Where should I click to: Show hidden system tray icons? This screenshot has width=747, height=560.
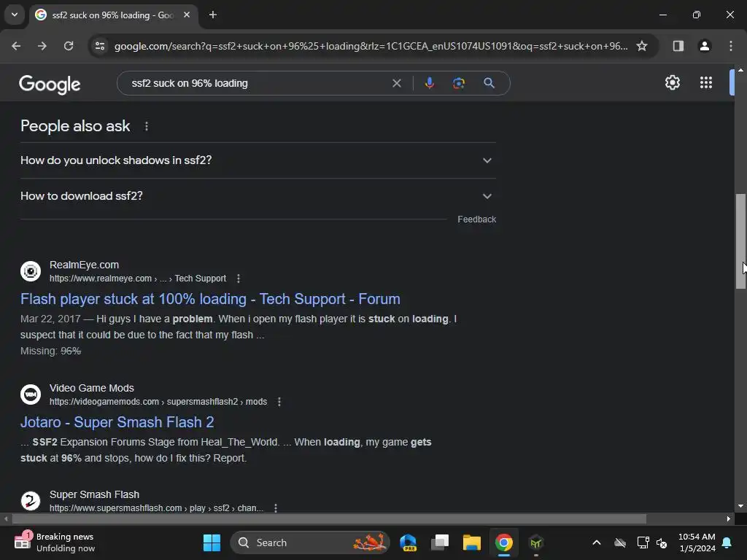[x=597, y=542]
